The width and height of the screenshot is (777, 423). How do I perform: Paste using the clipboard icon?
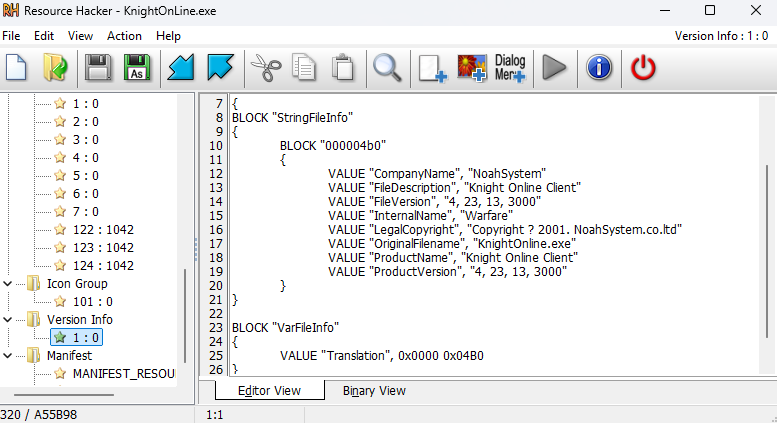[x=342, y=67]
